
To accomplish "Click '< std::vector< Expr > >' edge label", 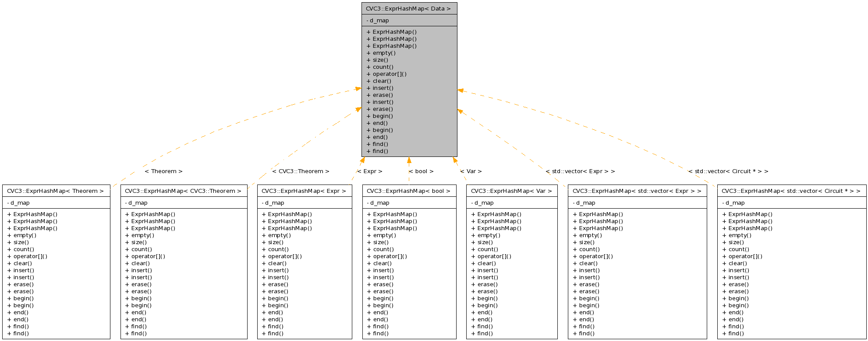I will tap(580, 171).
